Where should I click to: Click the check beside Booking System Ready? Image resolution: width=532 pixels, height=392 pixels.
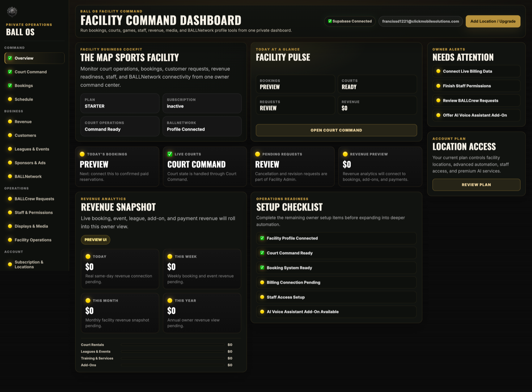[x=262, y=268]
